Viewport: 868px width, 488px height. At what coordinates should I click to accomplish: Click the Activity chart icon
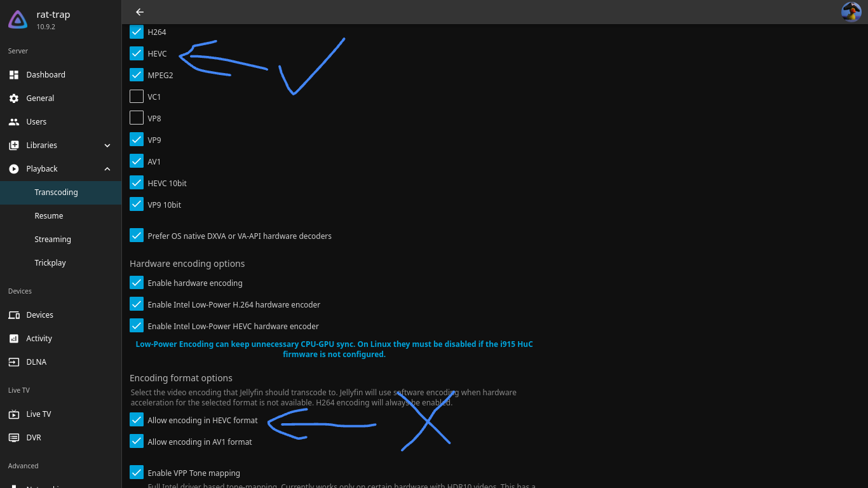[14, 339]
